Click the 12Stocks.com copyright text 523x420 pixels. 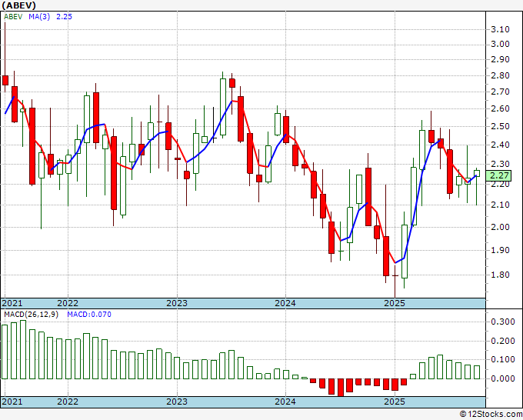click(x=491, y=415)
